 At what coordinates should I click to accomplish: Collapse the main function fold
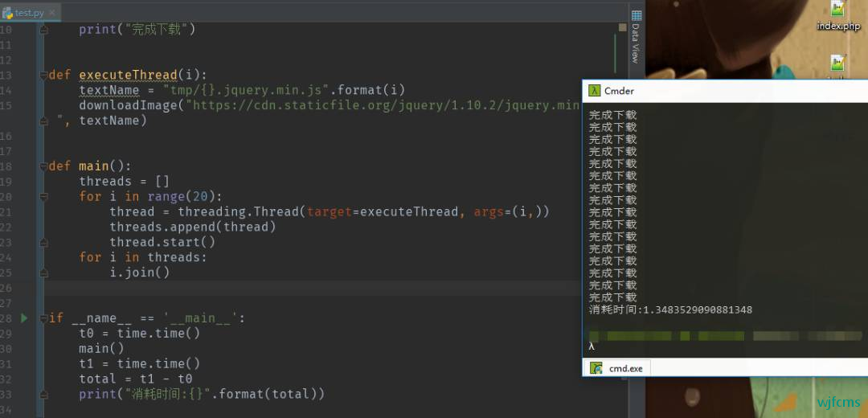(43, 166)
